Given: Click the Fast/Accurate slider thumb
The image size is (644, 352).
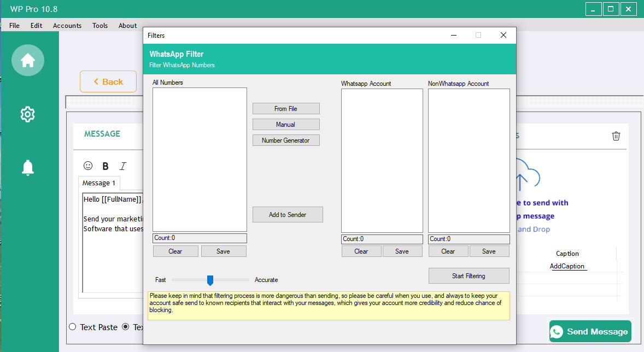Looking at the screenshot, I should pos(210,280).
